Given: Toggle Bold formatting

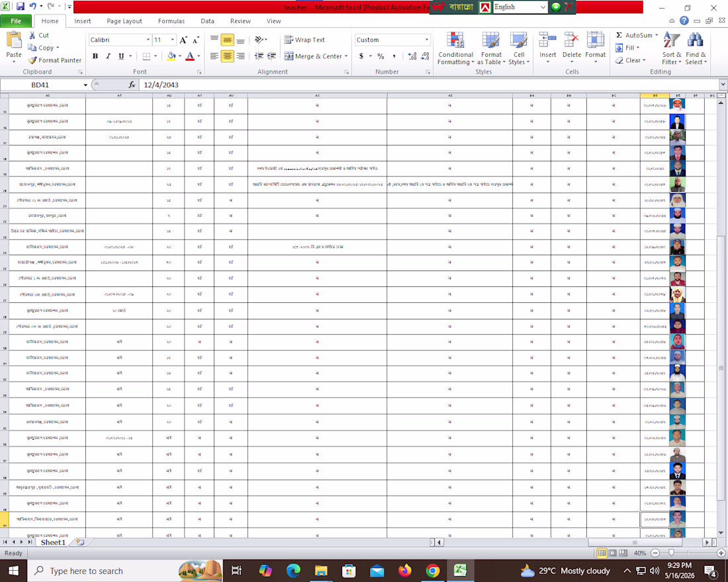Looking at the screenshot, I should pyautogui.click(x=95, y=56).
